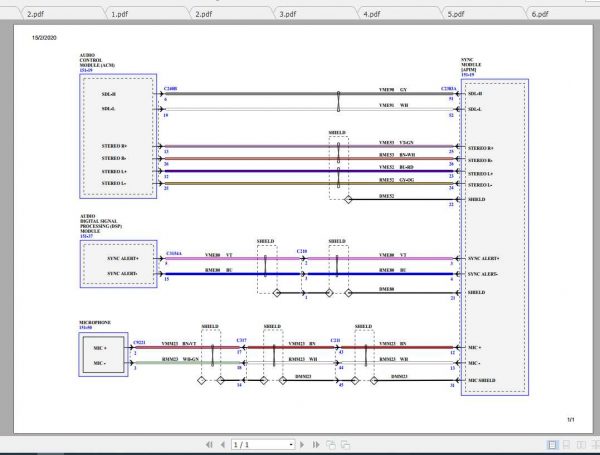Click the SYNC ALERT+ label in DSP box

pos(123,259)
